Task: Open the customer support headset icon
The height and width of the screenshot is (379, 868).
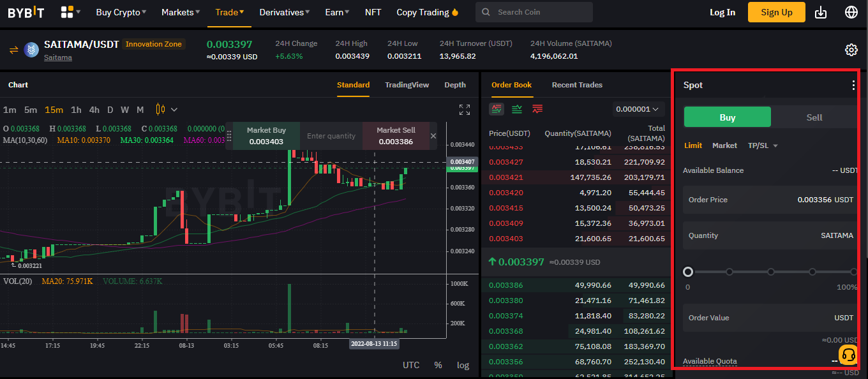Action: tap(848, 354)
